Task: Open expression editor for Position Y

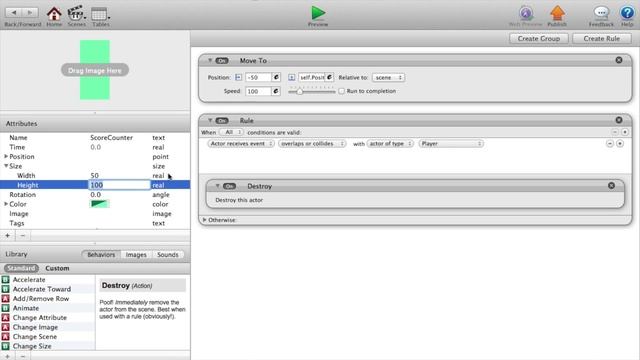Action: click(329, 77)
